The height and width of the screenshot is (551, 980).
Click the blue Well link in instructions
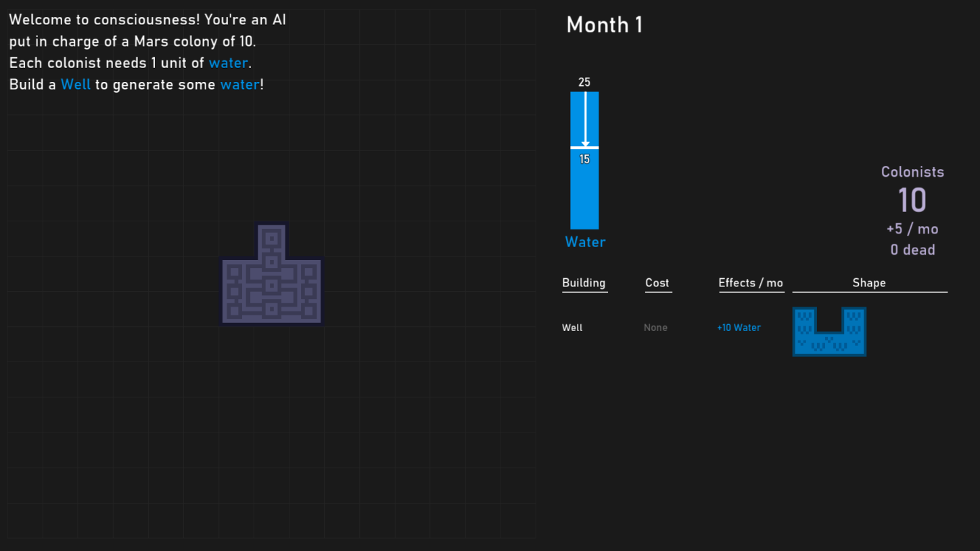pos(76,85)
